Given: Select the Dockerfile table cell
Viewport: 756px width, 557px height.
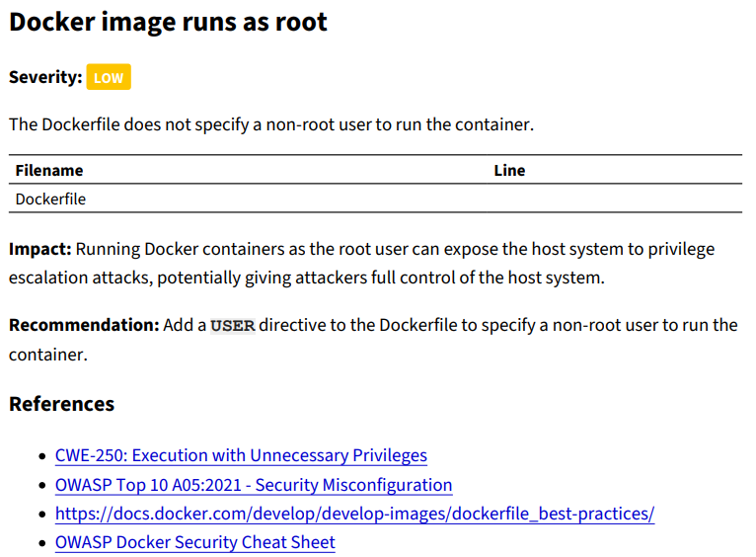Looking at the screenshot, I should pos(51,199).
